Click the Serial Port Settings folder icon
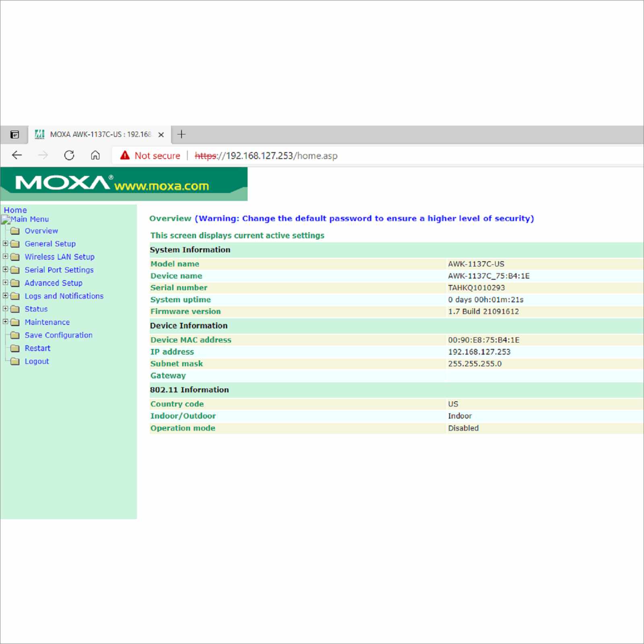This screenshot has height=644, width=644. [15, 270]
